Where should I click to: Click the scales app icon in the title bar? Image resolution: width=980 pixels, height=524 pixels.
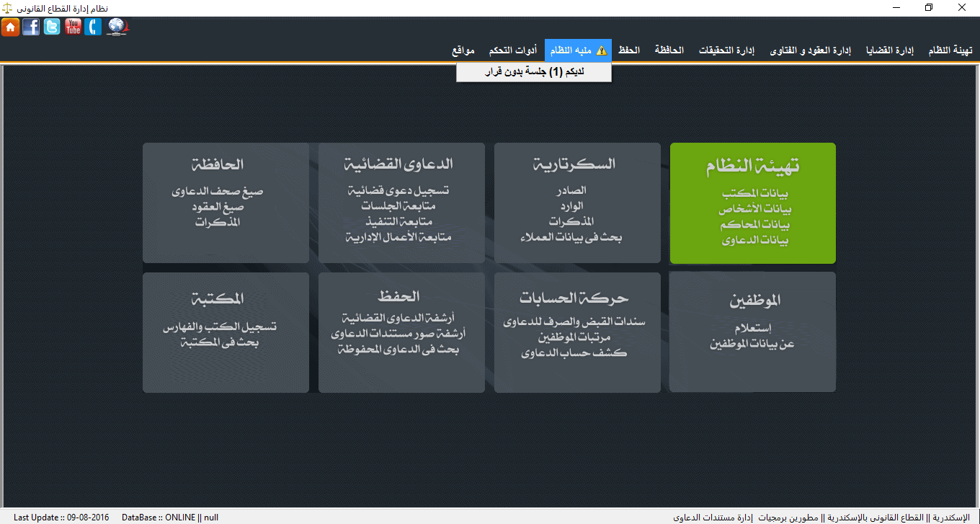[x=8, y=8]
